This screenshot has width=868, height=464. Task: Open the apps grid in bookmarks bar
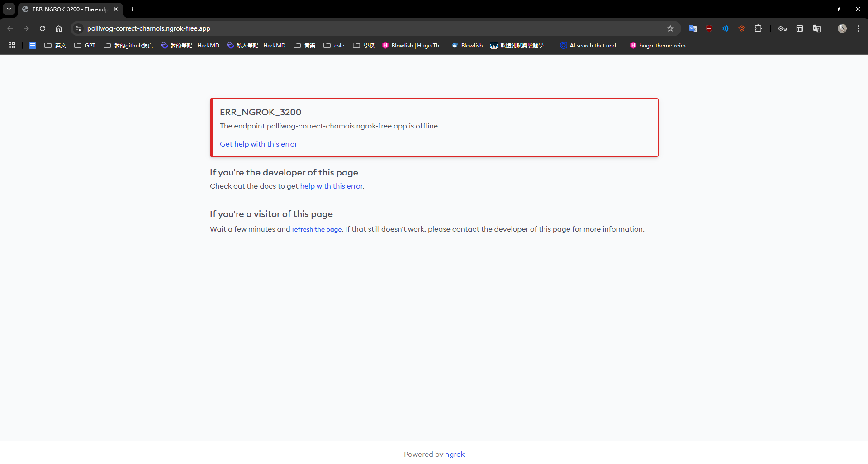click(x=12, y=45)
